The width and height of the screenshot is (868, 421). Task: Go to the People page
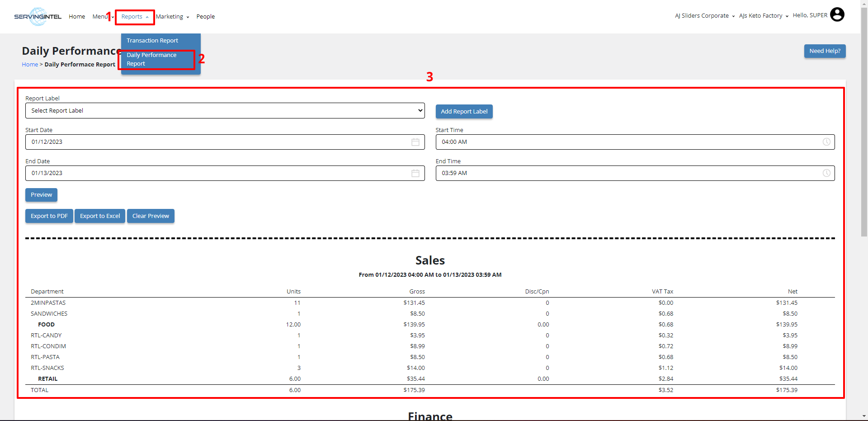[x=205, y=17]
